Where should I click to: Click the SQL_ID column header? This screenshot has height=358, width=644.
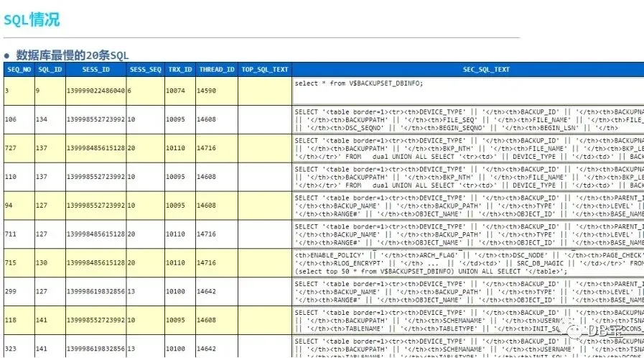click(x=50, y=70)
